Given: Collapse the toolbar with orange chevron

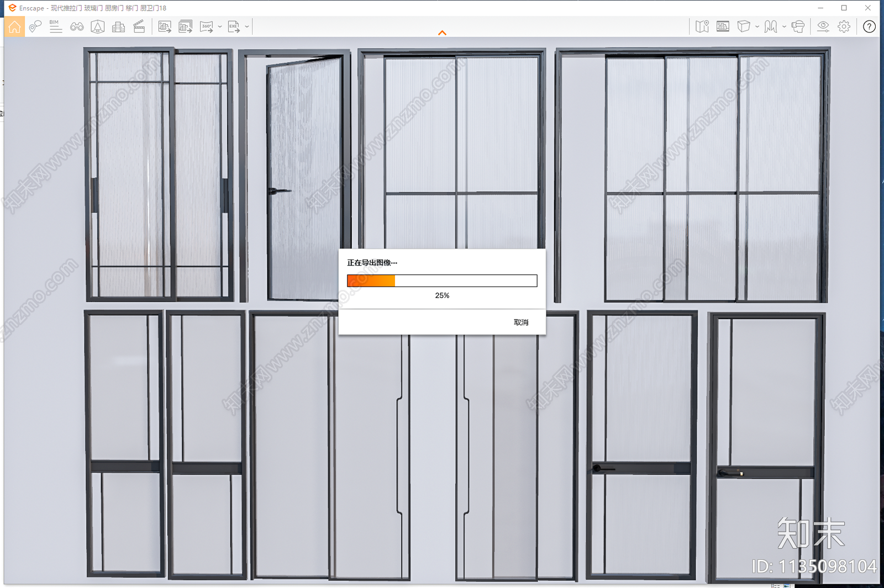Looking at the screenshot, I should coord(442,33).
